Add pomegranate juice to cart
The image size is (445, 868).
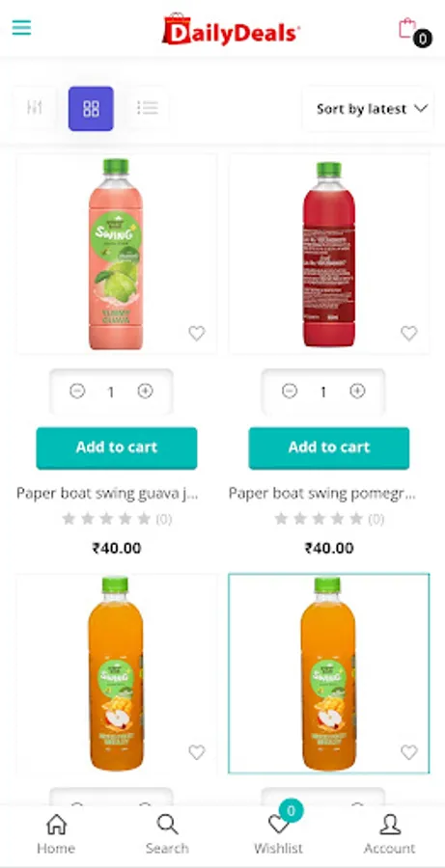point(329,448)
